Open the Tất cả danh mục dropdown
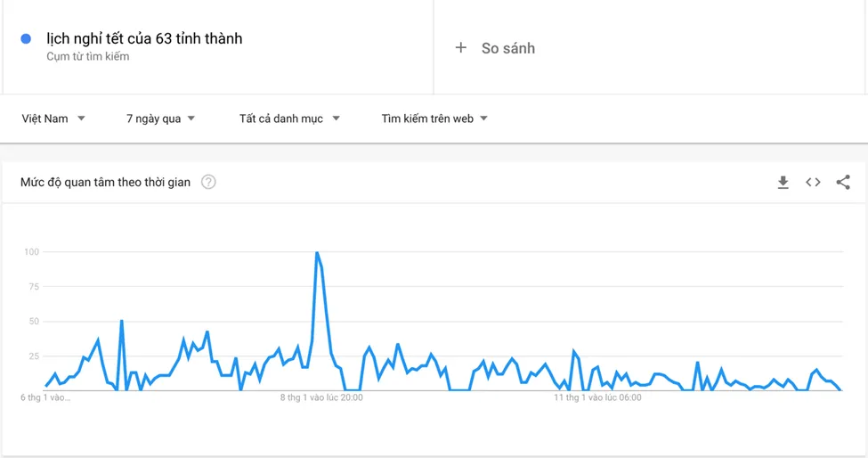Image resolution: width=868 pixels, height=458 pixels. tap(289, 119)
